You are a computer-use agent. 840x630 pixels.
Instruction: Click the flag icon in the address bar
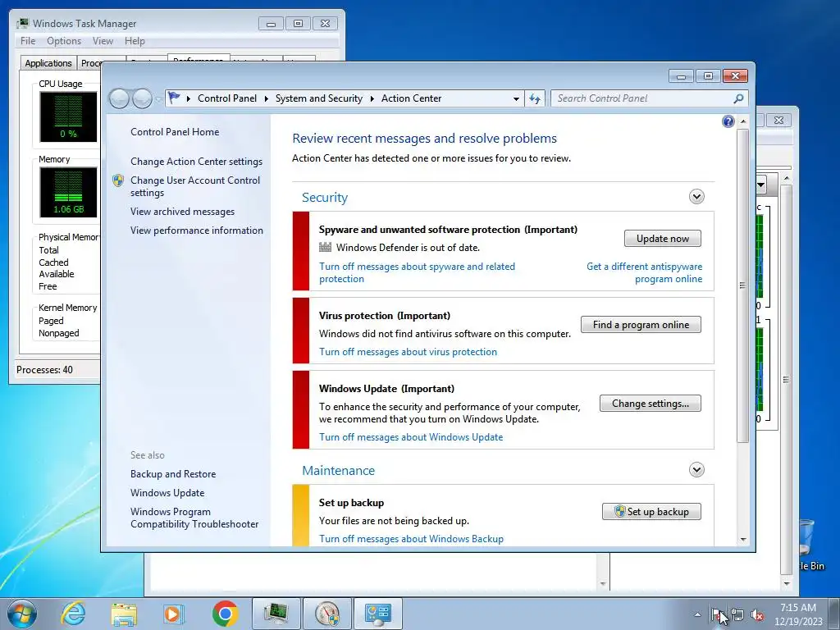(174, 98)
